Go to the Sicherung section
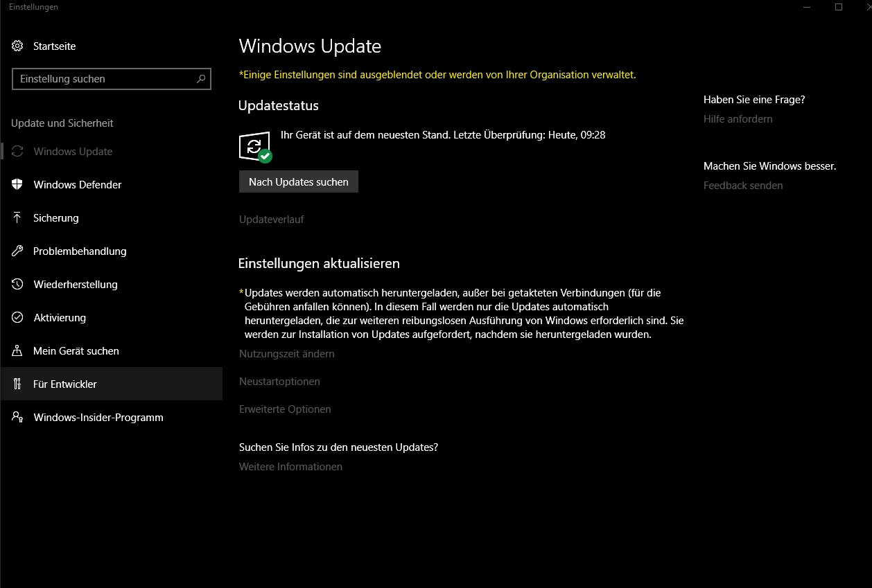 pos(111,218)
